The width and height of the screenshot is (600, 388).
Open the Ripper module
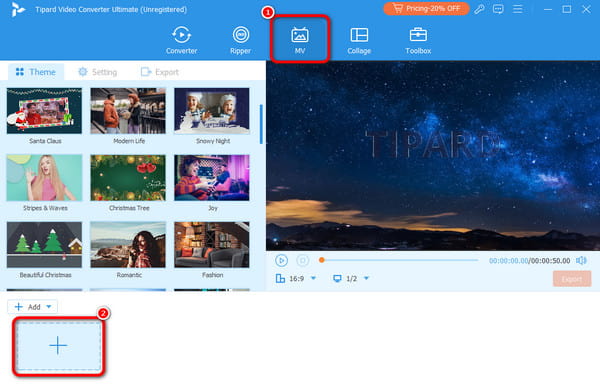(240, 40)
